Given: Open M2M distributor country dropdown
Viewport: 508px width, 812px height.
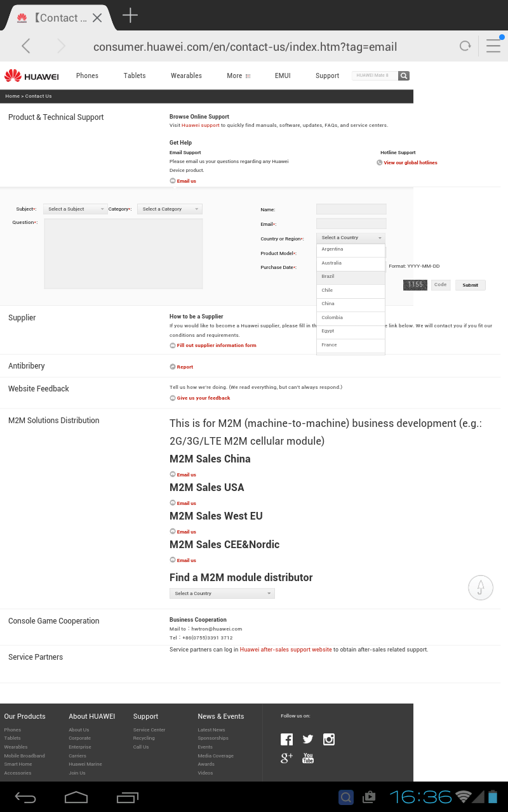Looking at the screenshot, I should coord(222,594).
